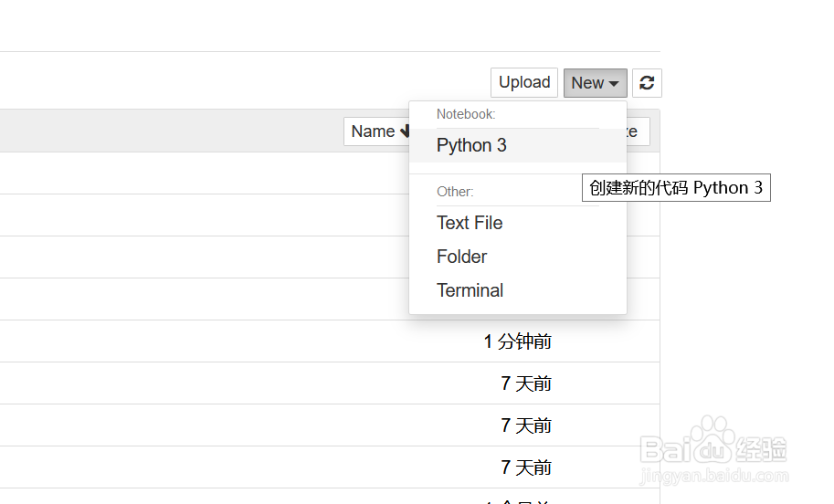Screen dimensions: 834x504
Task: Select the middle row showing 7 天前
Action: [x=526, y=425]
